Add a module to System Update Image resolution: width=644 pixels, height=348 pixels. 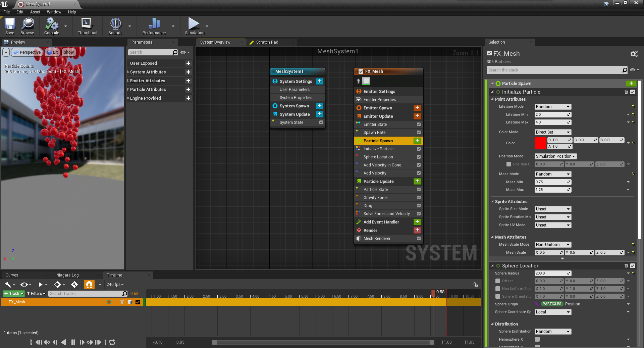tap(320, 114)
